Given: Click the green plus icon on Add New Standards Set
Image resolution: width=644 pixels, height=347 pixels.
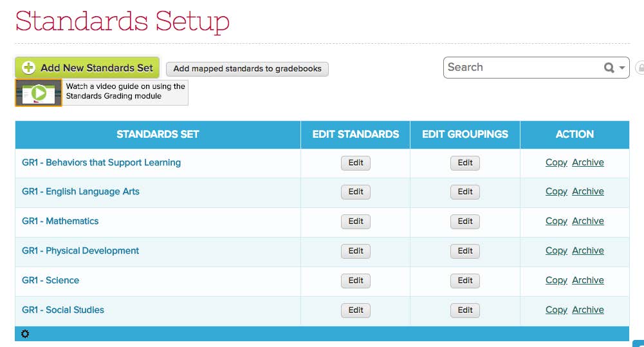Looking at the screenshot, I should point(28,68).
